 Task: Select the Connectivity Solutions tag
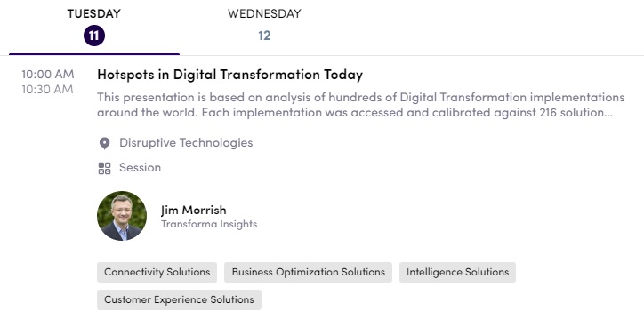[157, 272]
